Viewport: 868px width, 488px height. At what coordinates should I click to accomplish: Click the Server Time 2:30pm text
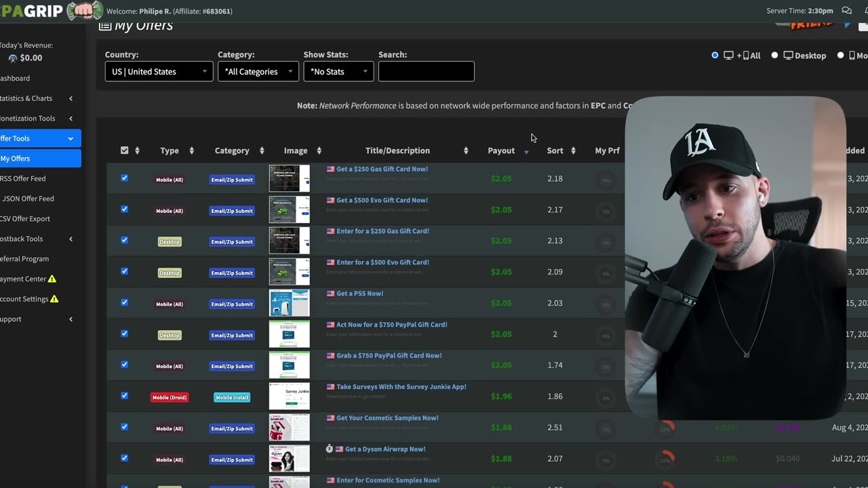tap(800, 11)
